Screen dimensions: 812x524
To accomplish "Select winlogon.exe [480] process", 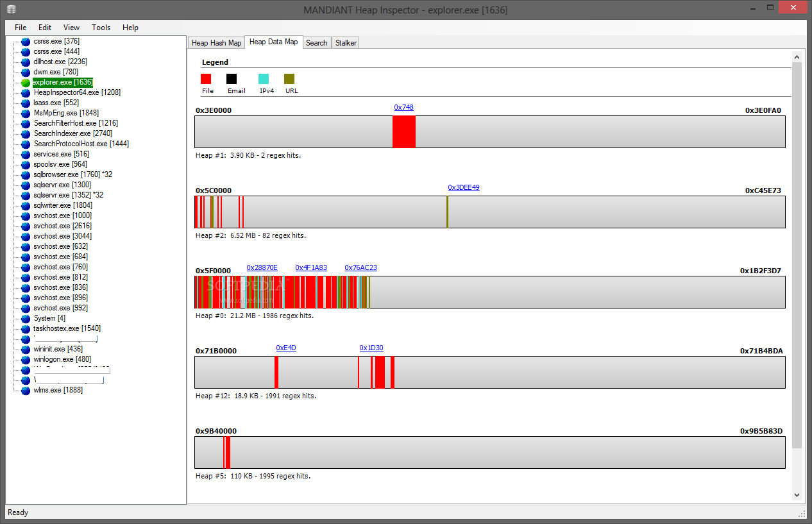I will [x=62, y=359].
